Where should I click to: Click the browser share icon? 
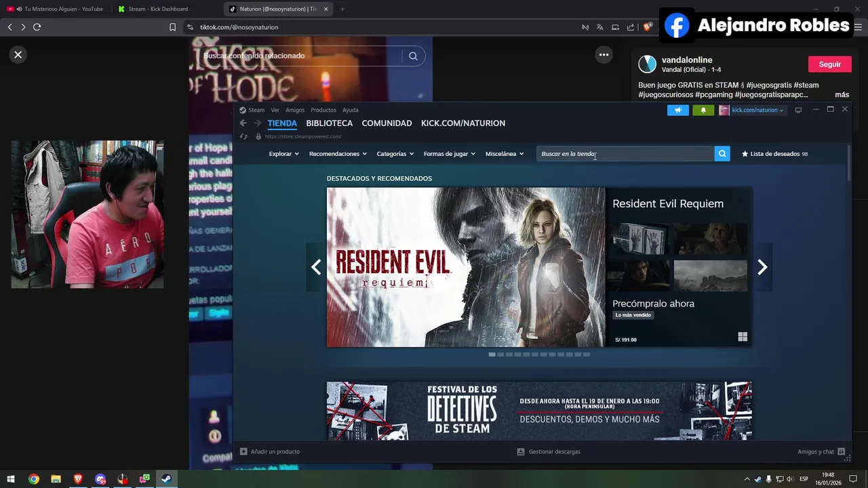(631, 27)
